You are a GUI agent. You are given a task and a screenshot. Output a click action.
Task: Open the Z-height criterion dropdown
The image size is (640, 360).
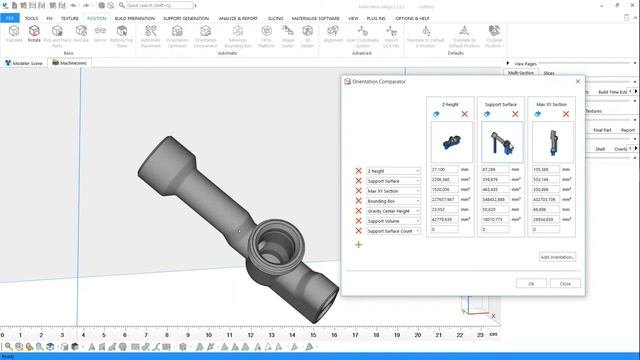click(393, 171)
